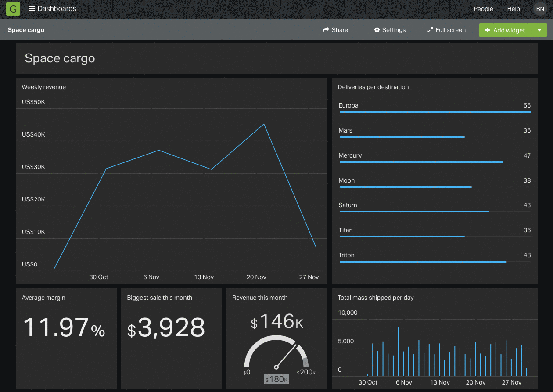The height and width of the screenshot is (392, 553).
Task: Click the BN user avatar
Action: click(x=540, y=9)
